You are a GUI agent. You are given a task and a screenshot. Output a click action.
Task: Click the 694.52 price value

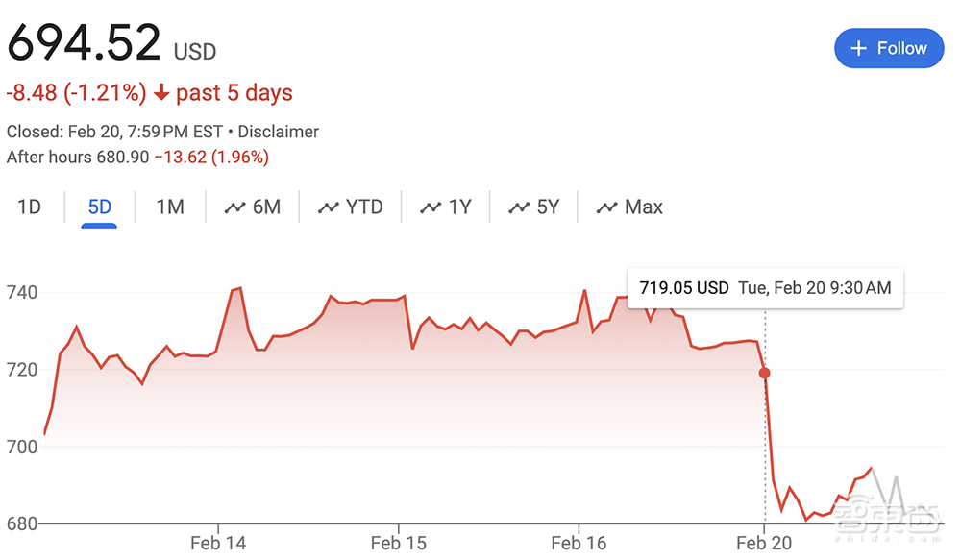coord(84,43)
